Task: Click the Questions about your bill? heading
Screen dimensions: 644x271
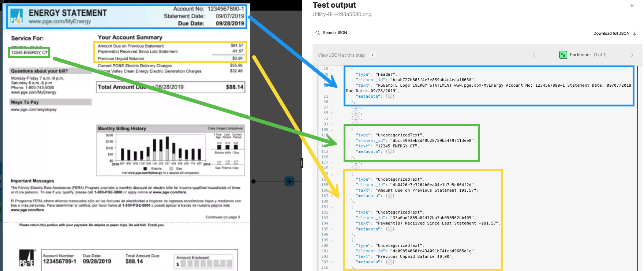Action: coord(39,71)
